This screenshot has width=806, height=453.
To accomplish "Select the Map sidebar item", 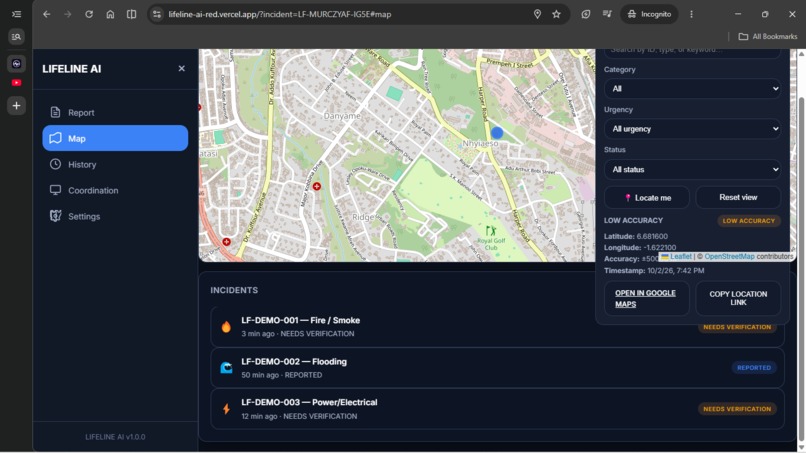I will (x=115, y=138).
